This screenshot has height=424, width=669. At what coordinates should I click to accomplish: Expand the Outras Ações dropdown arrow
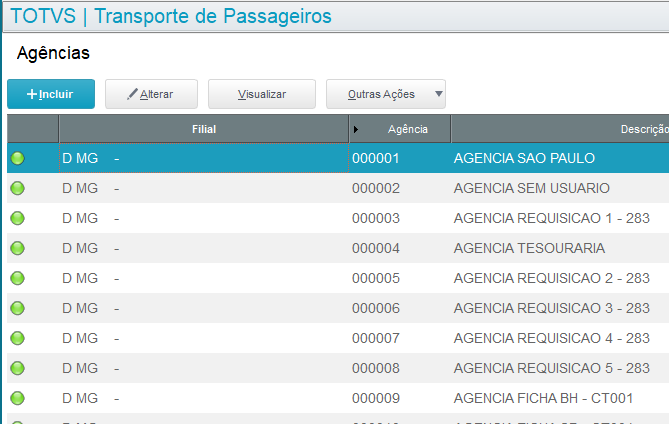click(x=437, y=94)
